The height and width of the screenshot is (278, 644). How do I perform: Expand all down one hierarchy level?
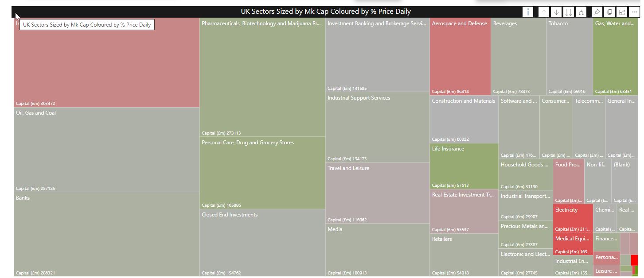[x=582, y=12]
